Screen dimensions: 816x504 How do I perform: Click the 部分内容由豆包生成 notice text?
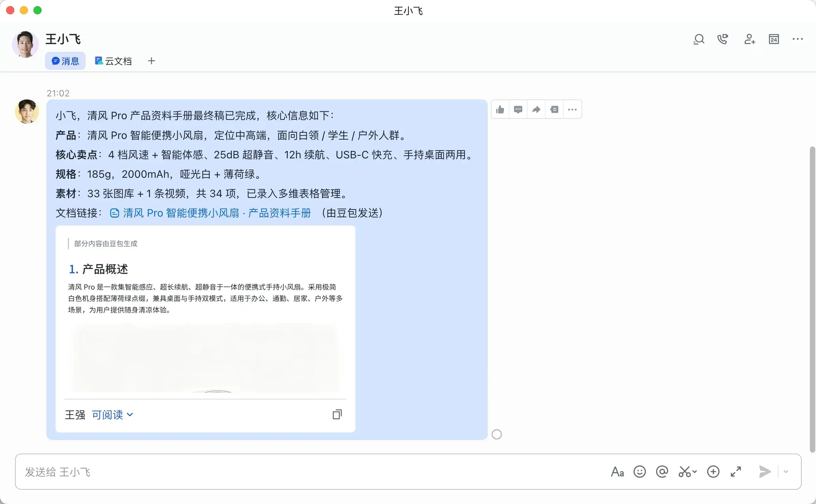pyautogui.click(x=106, y=243)
